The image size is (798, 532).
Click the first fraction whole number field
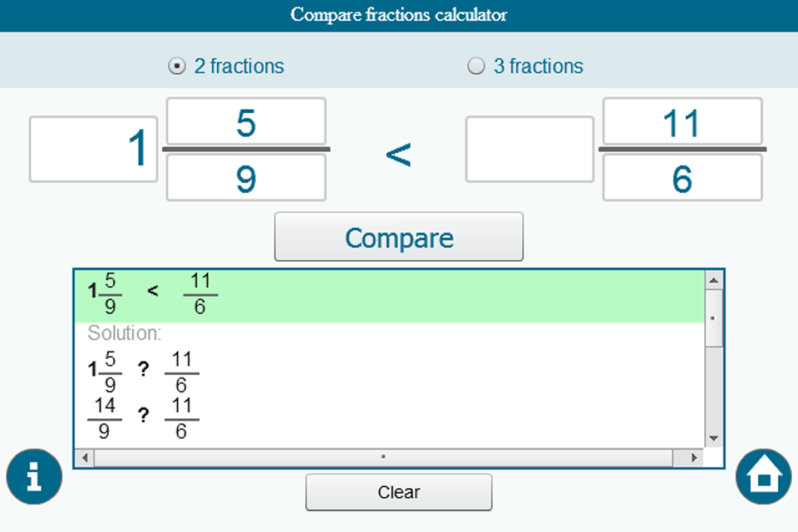tap(93, 150)
